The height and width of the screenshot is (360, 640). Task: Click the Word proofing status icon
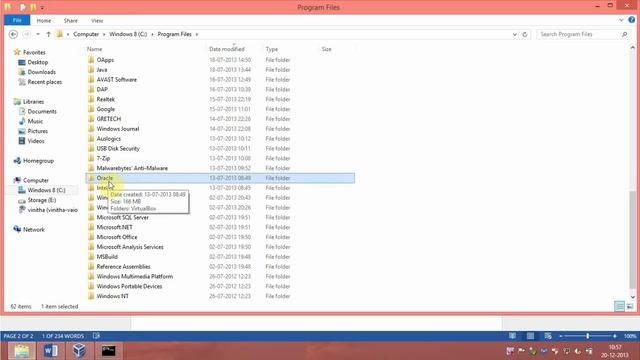[96, 336]
